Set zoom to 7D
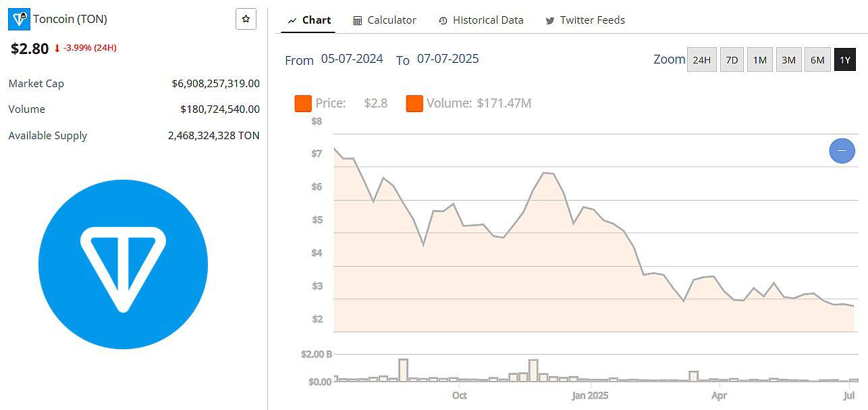 tap(732, 60)
